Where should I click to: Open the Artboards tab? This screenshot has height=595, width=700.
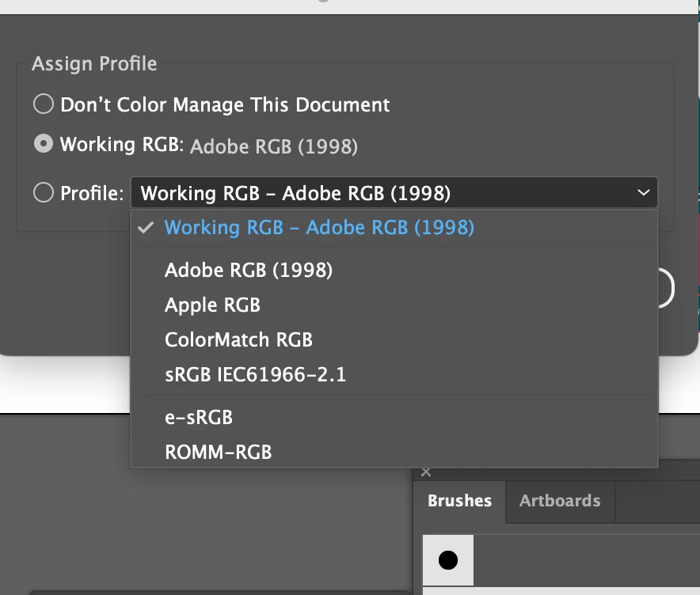560,501
